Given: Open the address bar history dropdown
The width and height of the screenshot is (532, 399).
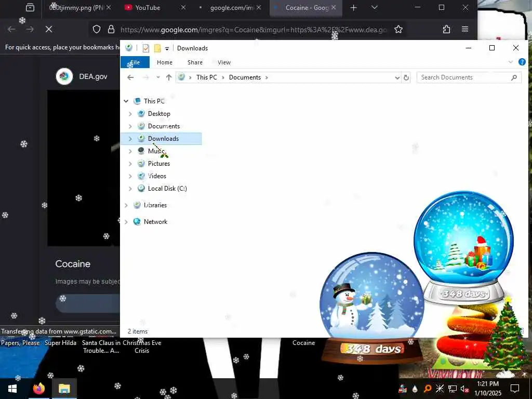Looking at the screenshot, I should coord(397,78).
